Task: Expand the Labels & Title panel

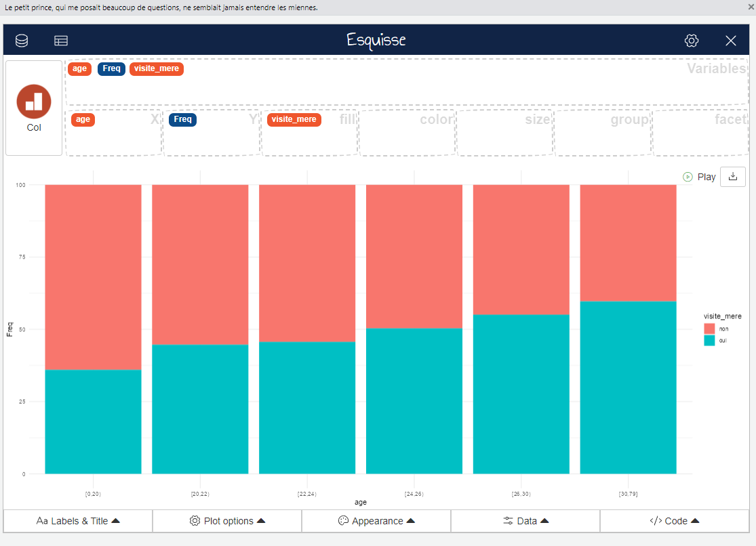Action: (x=78, y=521)
